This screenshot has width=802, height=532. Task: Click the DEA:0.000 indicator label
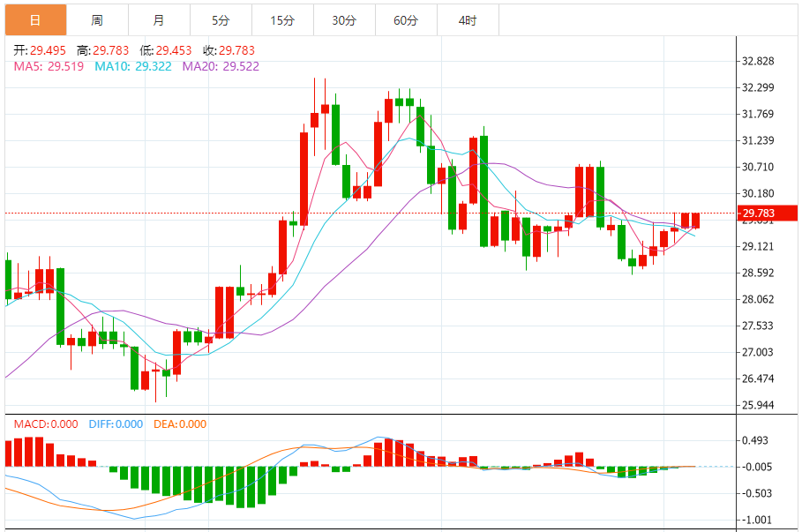[180, 424]
